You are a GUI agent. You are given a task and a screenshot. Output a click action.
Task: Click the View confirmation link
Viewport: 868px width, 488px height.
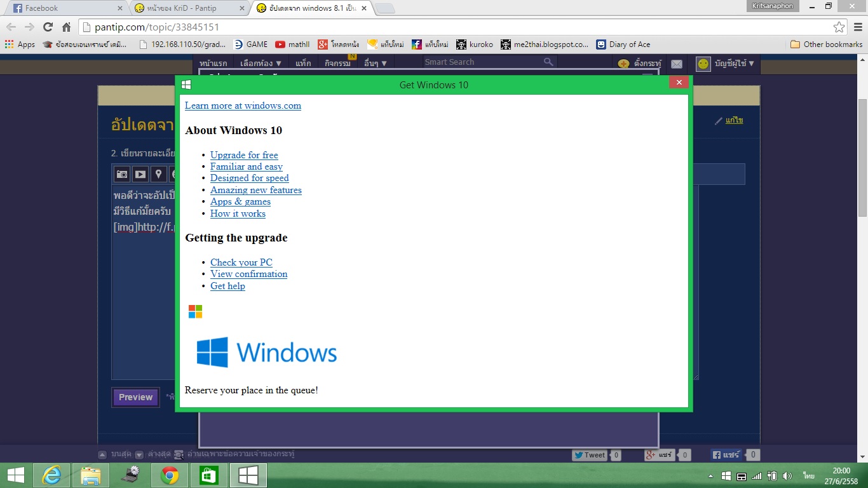click(249, 274)
